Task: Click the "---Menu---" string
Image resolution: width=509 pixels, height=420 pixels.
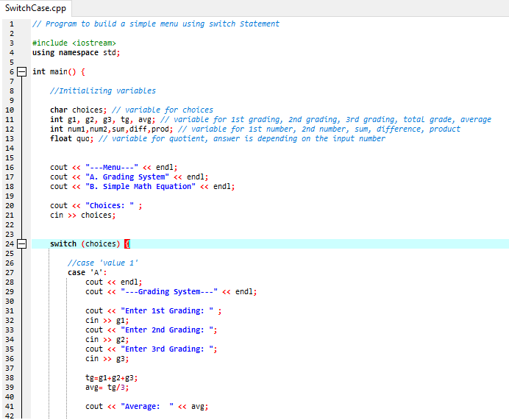Action: 112,168
